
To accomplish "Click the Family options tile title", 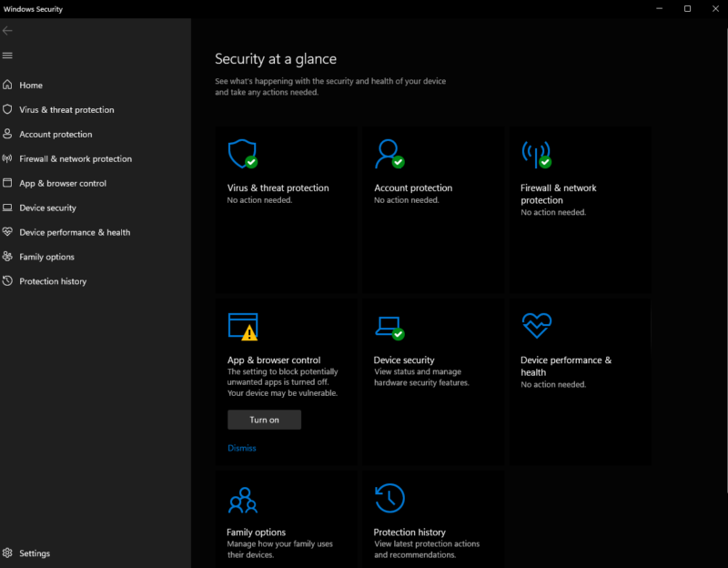I will tap(257, 532).
